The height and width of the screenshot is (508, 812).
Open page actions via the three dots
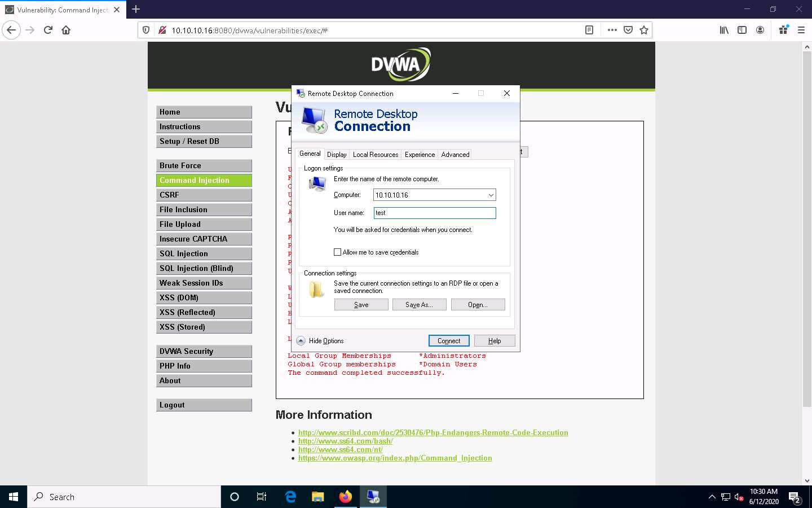point(612,29)
